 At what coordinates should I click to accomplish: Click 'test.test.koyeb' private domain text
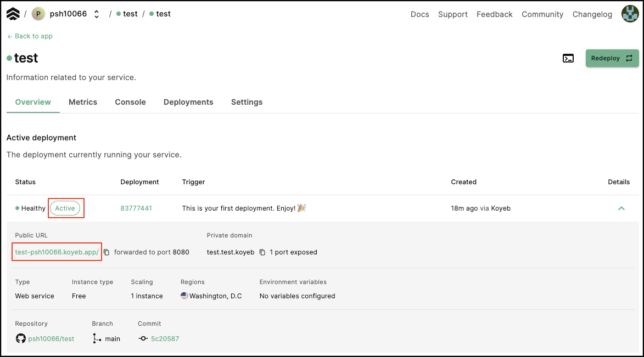[x=231, y=252]
